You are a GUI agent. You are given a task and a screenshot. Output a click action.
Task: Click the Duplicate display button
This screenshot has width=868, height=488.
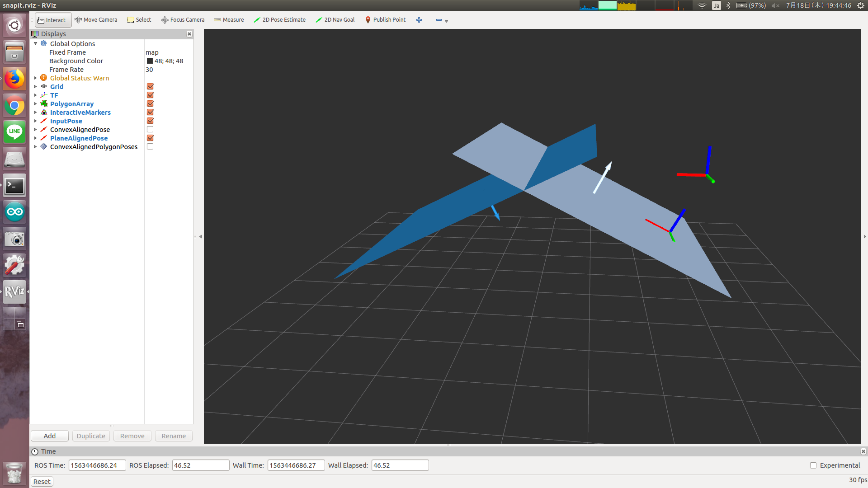91,436
